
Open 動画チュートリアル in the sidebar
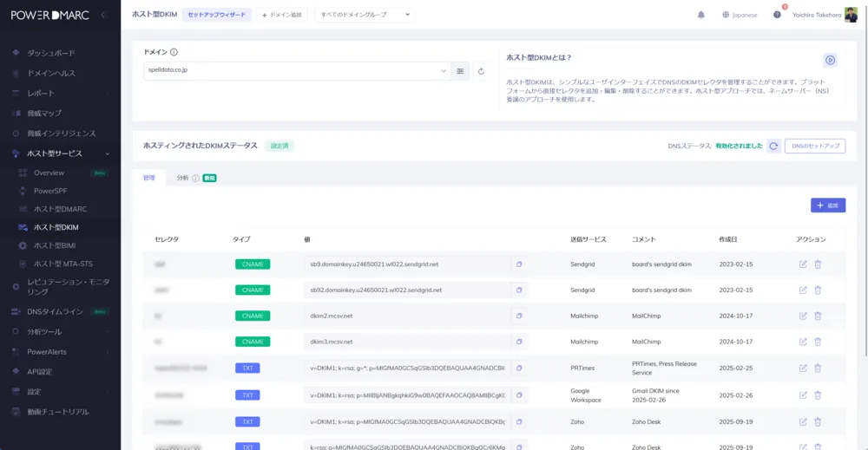click(x=57, y=412)
